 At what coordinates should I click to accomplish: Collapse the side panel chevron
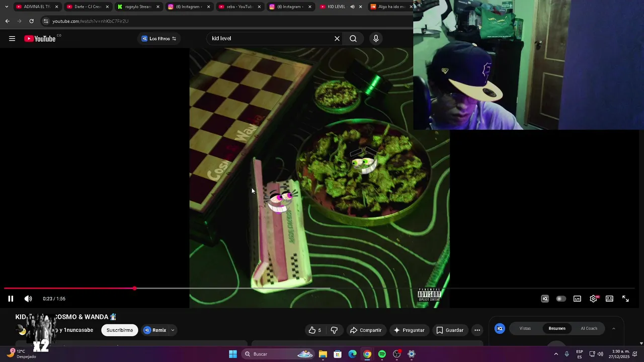[x=613, y=328]
